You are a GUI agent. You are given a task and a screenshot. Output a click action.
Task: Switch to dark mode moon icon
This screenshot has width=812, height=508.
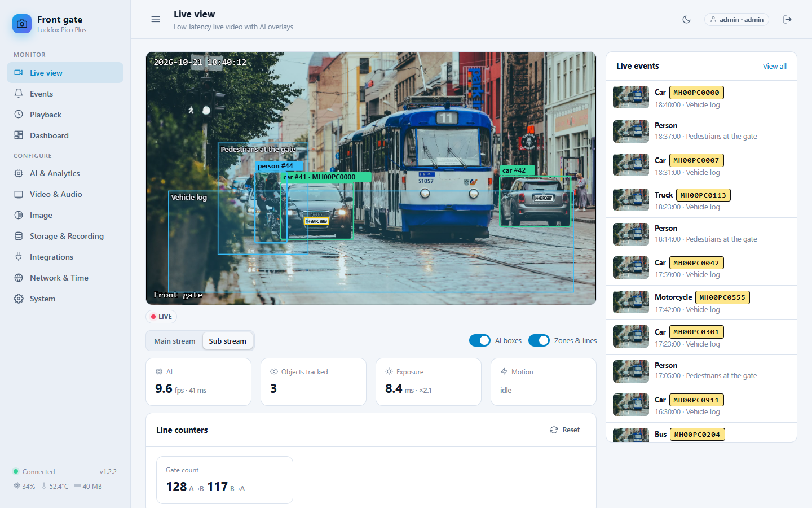pyautogui.click(x=686, y=19)
